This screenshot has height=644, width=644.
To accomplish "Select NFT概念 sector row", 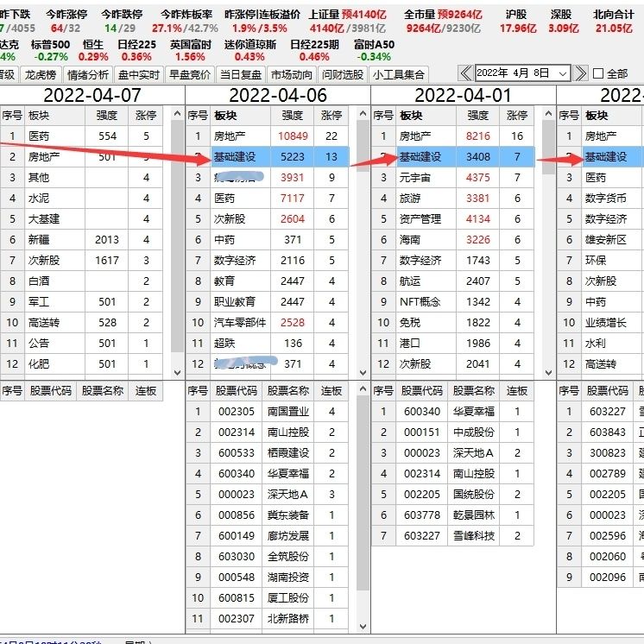I will [x=452, y=302].
